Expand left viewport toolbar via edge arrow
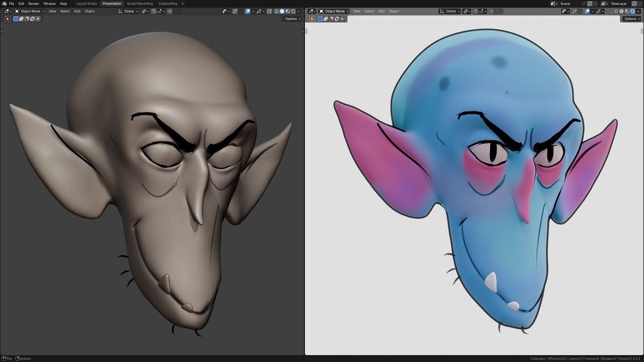644x362 pixels. tap(1, 31)
